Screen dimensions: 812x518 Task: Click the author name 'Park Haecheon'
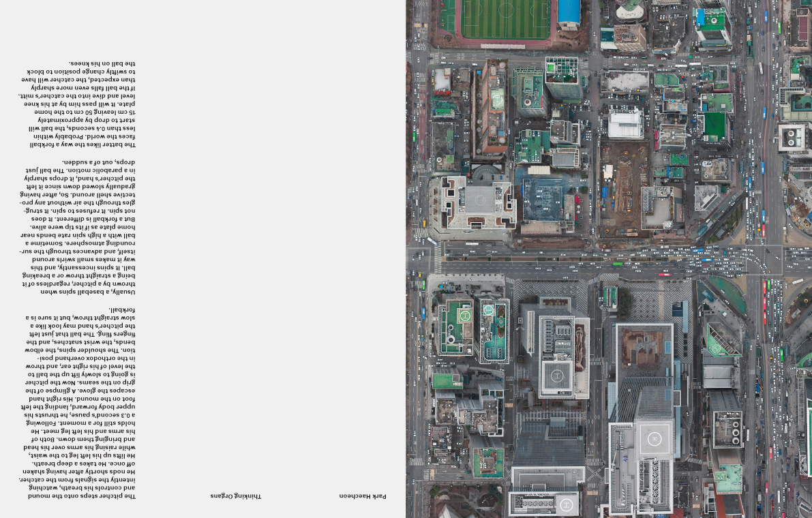click(x=363, y=496)
